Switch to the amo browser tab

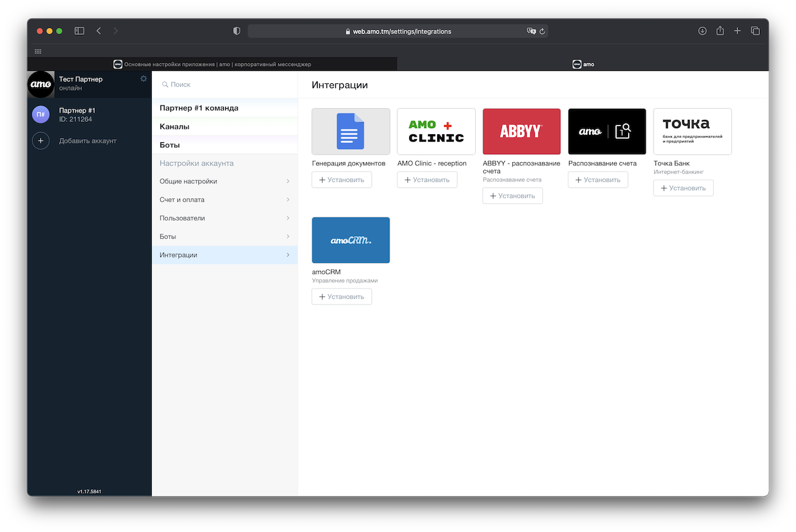(583, 64)
